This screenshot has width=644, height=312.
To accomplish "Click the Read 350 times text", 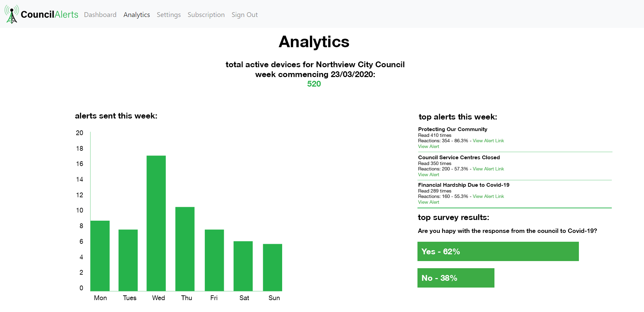I will pyautogui.click(x=435, y=163).
